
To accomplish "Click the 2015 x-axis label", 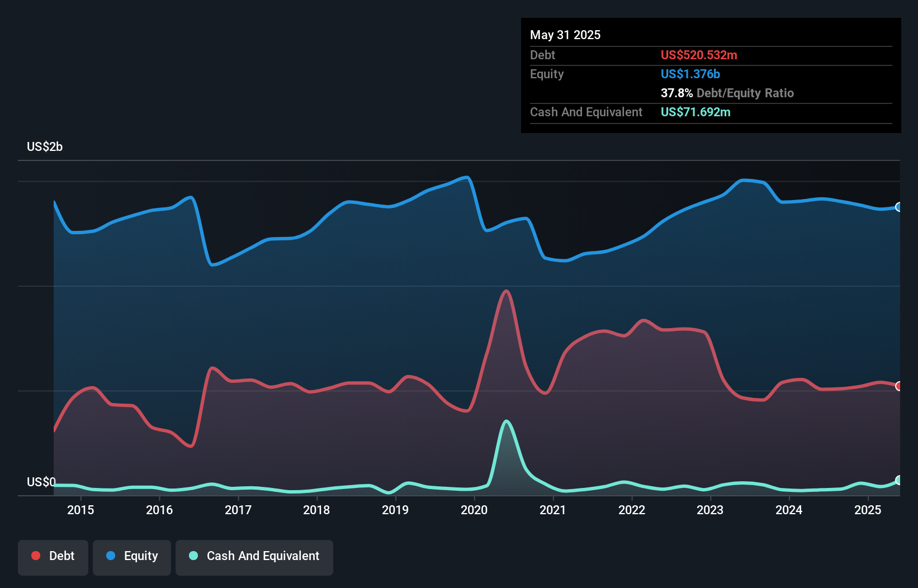I will pyautogui.click(x=81, y=510).
